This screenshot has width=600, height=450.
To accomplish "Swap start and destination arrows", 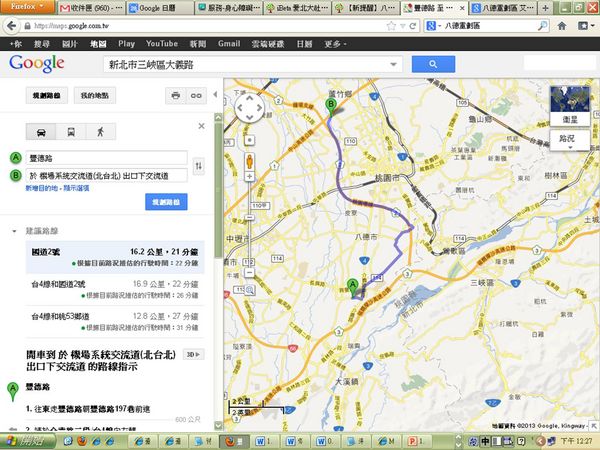I will point(198,166).
